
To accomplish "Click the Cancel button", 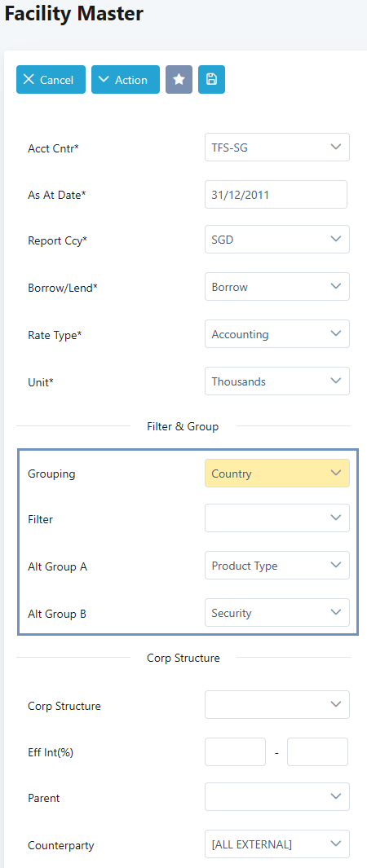I will [51, 80].
